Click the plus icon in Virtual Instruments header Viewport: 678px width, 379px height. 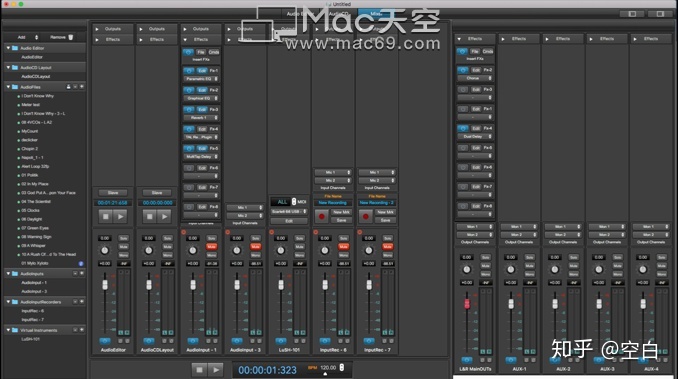tap(82, 330)
